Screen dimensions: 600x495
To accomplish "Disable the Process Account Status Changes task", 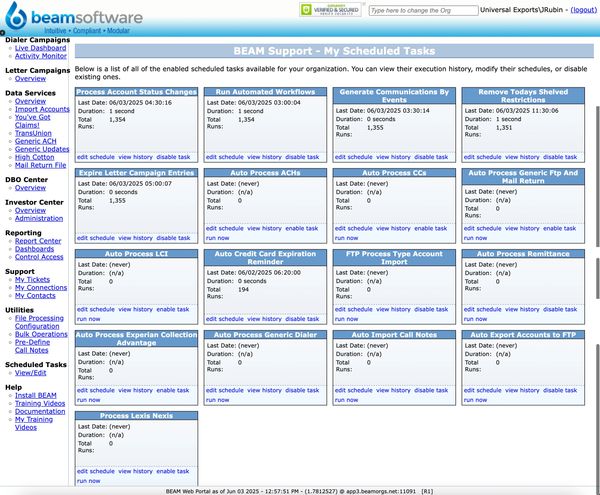I will [173, 157].
